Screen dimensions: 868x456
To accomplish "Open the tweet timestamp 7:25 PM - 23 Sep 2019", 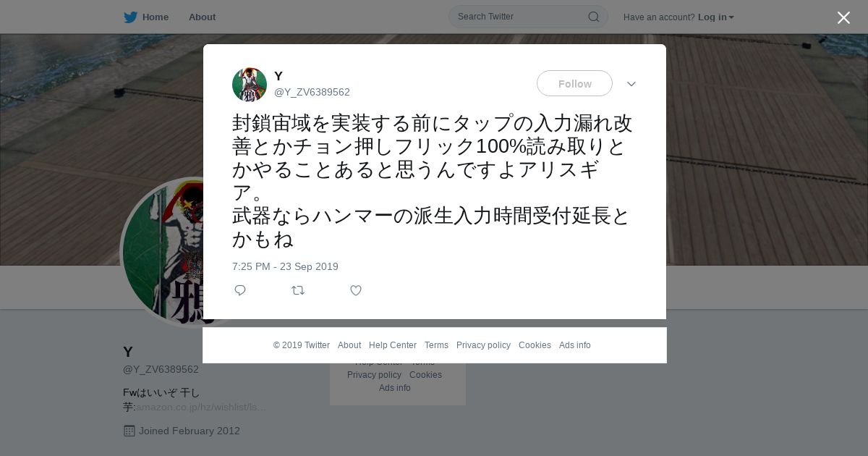I will pos(285,266).
